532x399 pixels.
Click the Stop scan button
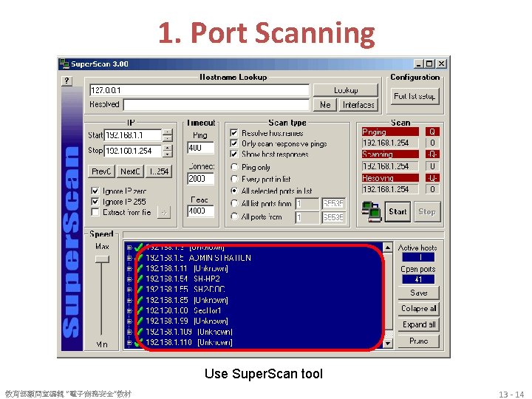(x=427, y=212)
